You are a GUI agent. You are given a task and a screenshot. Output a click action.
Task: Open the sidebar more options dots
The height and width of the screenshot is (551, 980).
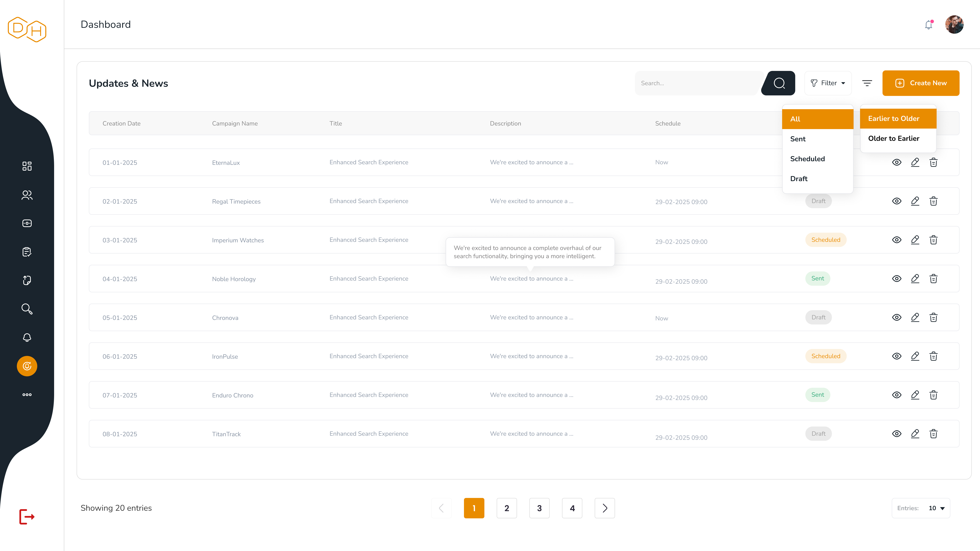(x=27, y=395)
